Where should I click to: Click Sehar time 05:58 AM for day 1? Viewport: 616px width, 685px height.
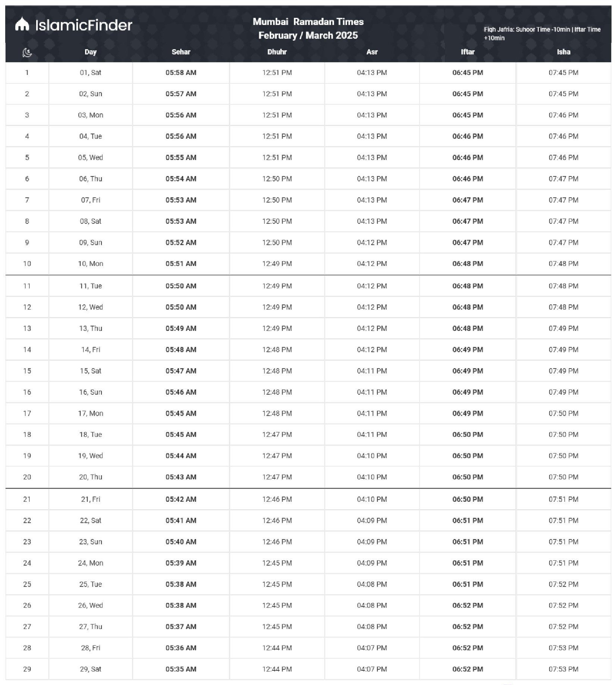pos(181,73)
